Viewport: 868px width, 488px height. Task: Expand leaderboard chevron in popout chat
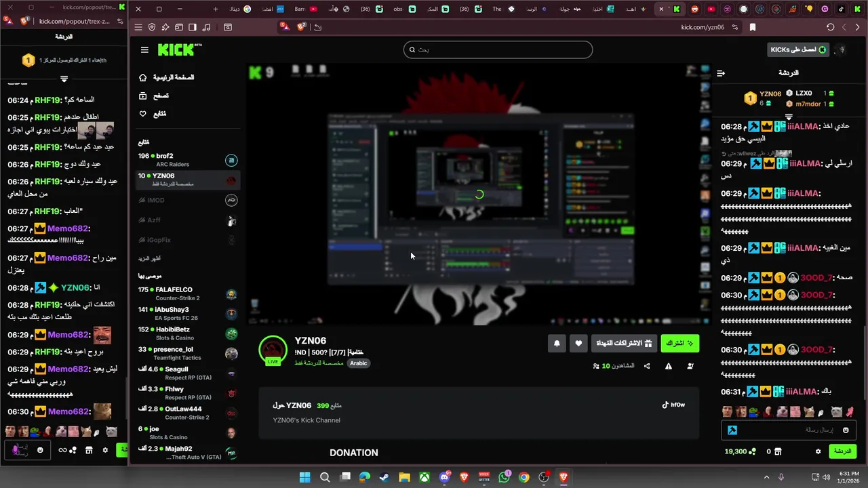[64, 79]
